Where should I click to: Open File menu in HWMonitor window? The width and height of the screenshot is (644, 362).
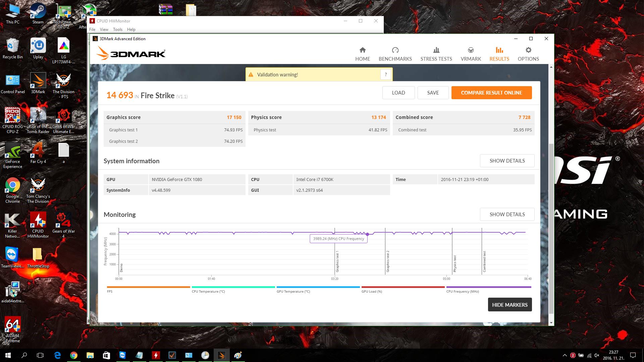[x=92, y=29]
